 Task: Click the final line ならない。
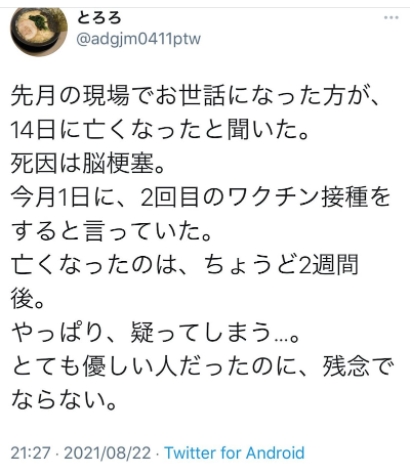[x=64, y=400]
